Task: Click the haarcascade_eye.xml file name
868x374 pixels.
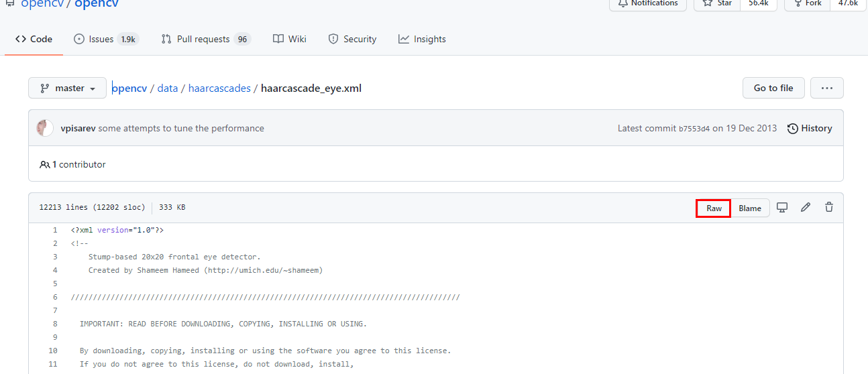Action: [x=311, y=88]
